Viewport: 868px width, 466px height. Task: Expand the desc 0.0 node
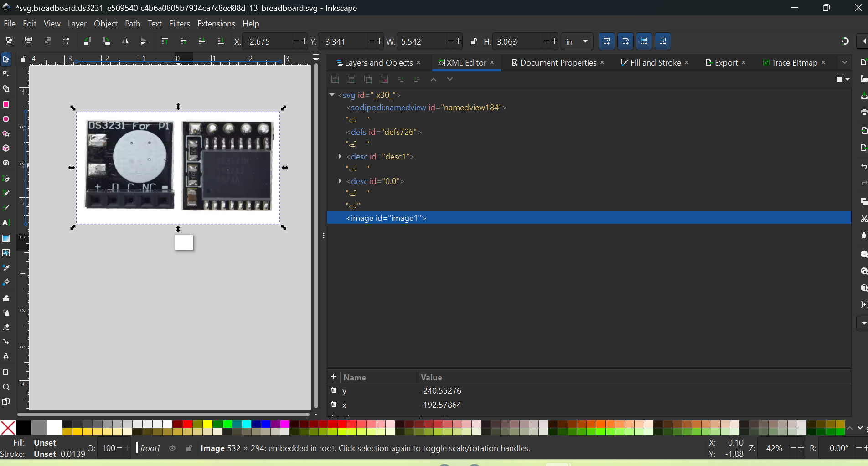point(340,181)
